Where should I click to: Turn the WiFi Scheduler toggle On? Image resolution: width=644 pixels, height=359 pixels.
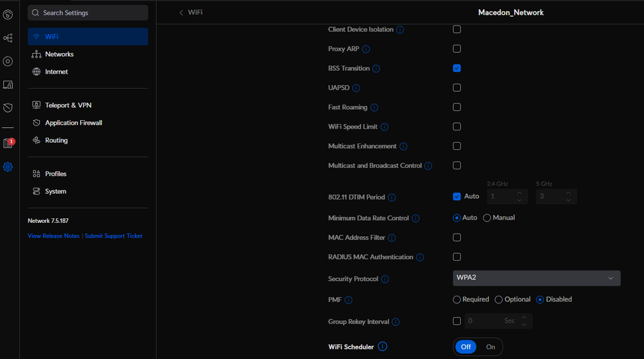click(490, 347)
